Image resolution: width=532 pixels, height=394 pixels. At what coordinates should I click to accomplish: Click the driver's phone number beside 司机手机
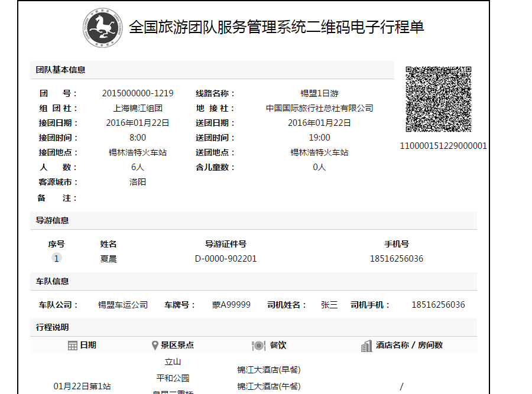[438, 305]
